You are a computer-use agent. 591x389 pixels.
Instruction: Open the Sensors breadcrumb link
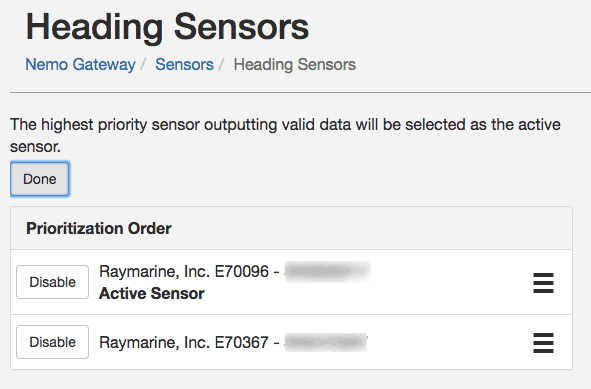184,64
